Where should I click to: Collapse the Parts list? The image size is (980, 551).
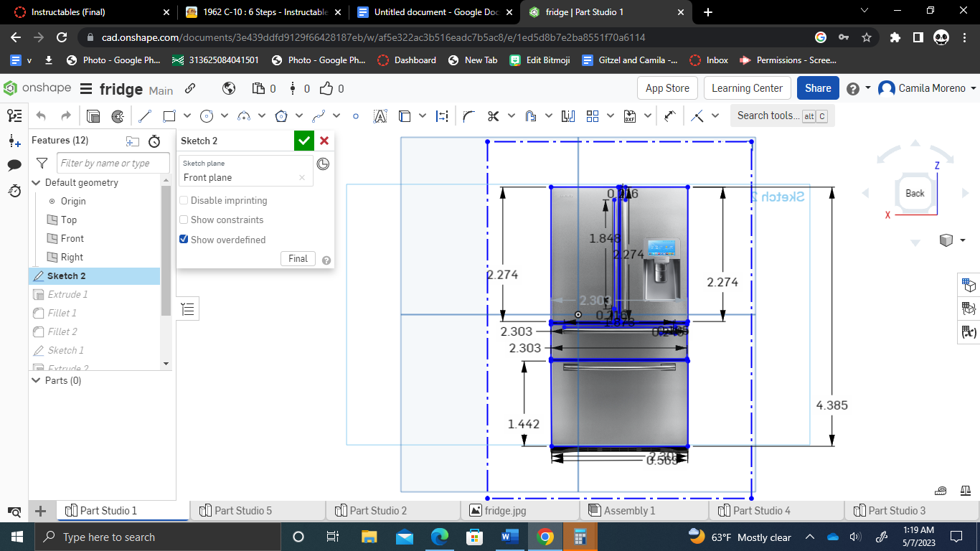coord(36,380)
